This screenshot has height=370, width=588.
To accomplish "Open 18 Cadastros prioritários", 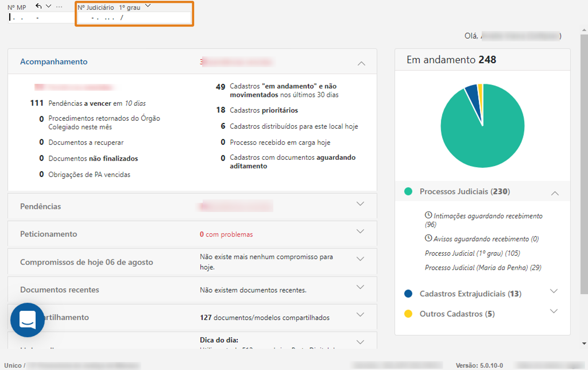I will coord(257,110).
